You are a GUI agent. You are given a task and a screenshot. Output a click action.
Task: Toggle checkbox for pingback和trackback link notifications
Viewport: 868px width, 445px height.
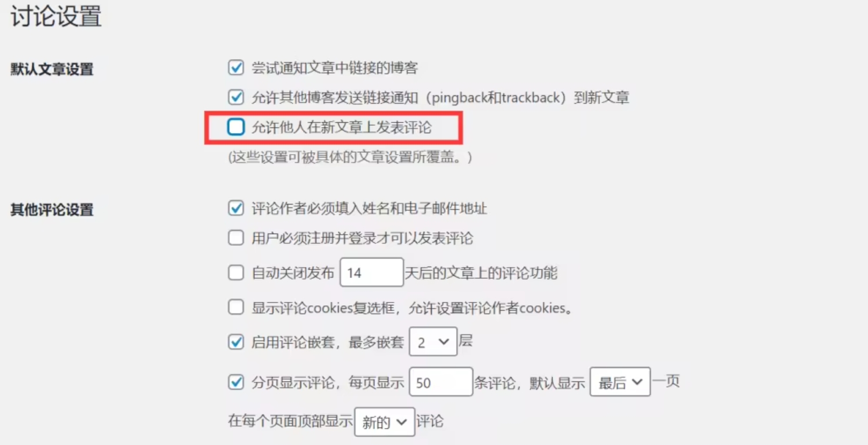tap(236, 97)
